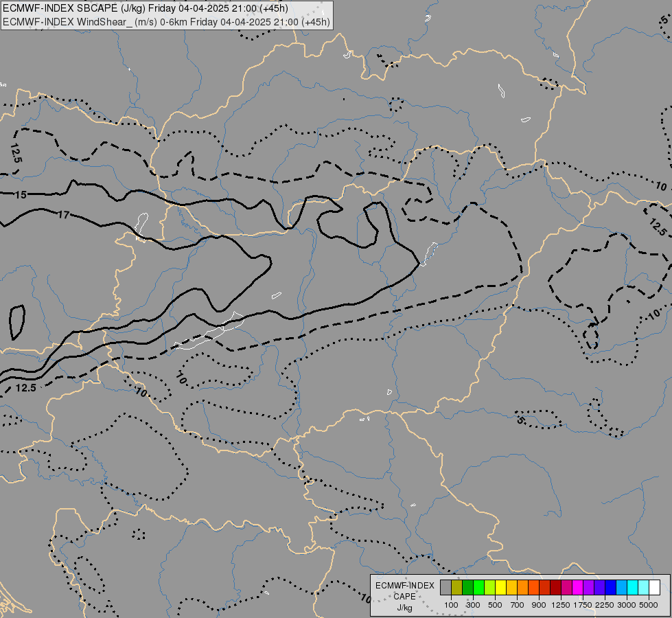
Task: Select the 700 legend value
Action: (x=518, y=605)
